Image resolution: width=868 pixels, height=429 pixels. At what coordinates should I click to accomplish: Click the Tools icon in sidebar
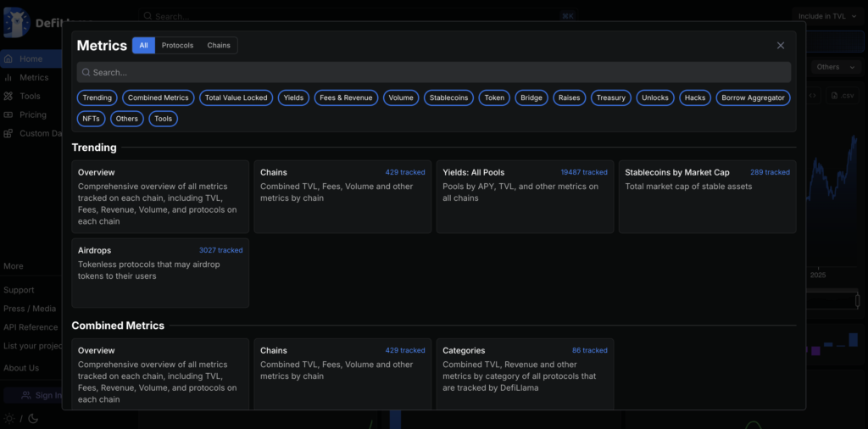[8, 97]
